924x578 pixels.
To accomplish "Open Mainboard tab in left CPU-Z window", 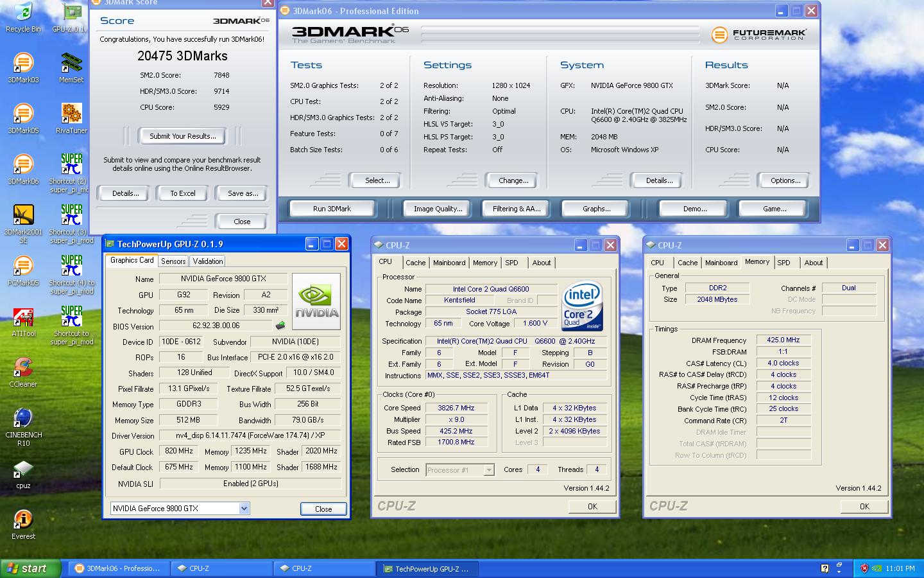I will coord(449,263).
